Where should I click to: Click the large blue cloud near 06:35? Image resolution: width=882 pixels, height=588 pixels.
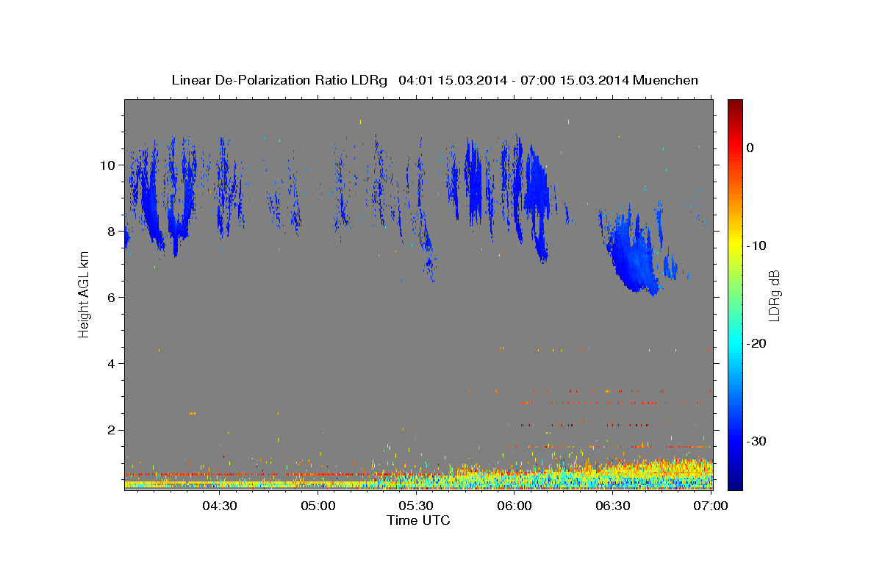(x=632, y=254)
